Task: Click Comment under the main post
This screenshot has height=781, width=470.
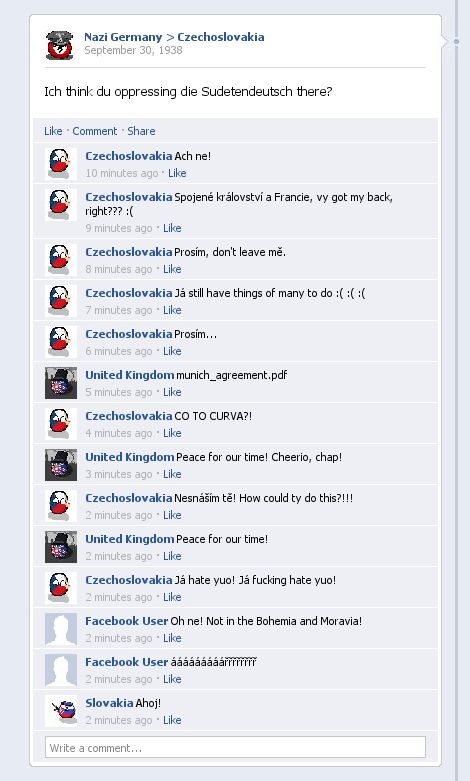Action: tap(95, 131)
